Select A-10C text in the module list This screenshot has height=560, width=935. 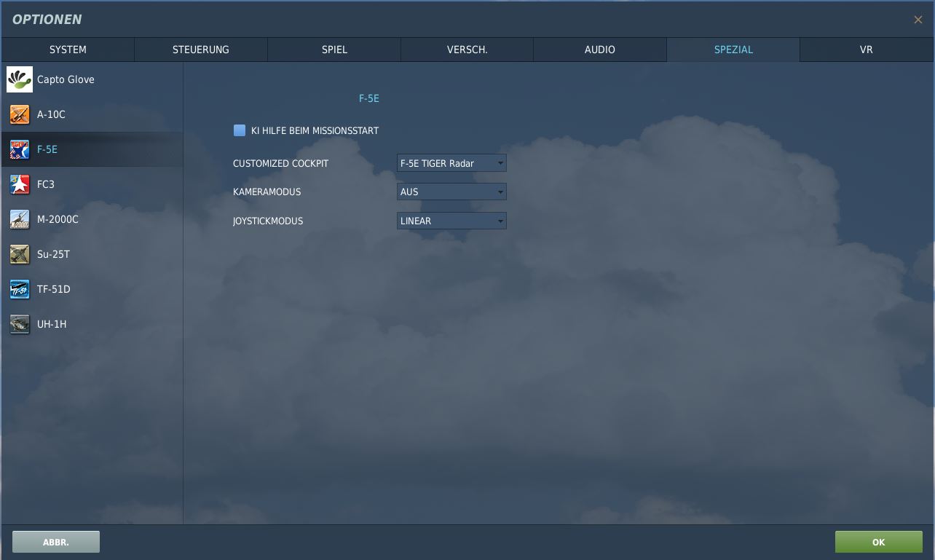51,114
